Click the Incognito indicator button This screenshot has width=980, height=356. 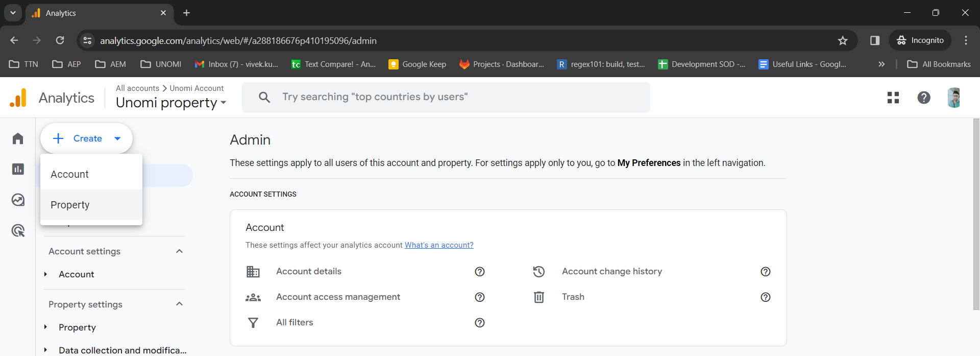point(920,40)
